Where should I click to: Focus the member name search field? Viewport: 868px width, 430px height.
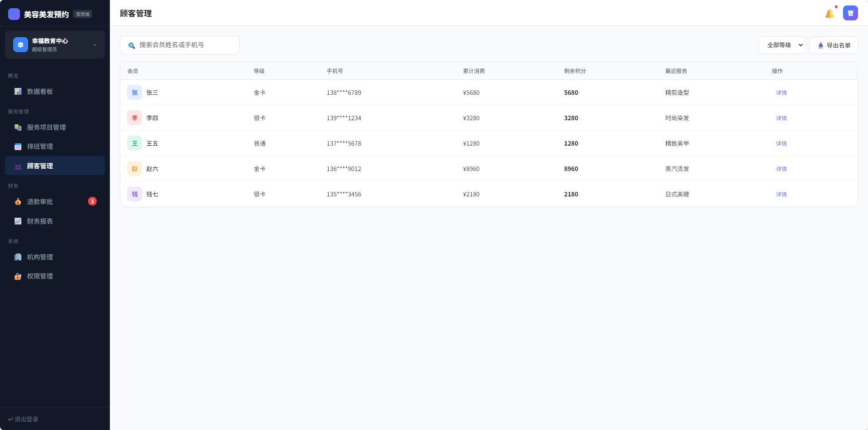pos(186,45)
